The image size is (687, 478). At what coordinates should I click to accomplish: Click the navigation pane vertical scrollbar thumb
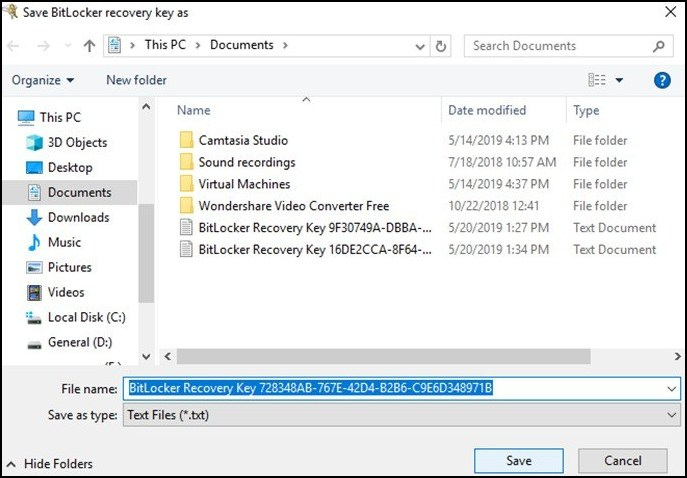point(146,253)
